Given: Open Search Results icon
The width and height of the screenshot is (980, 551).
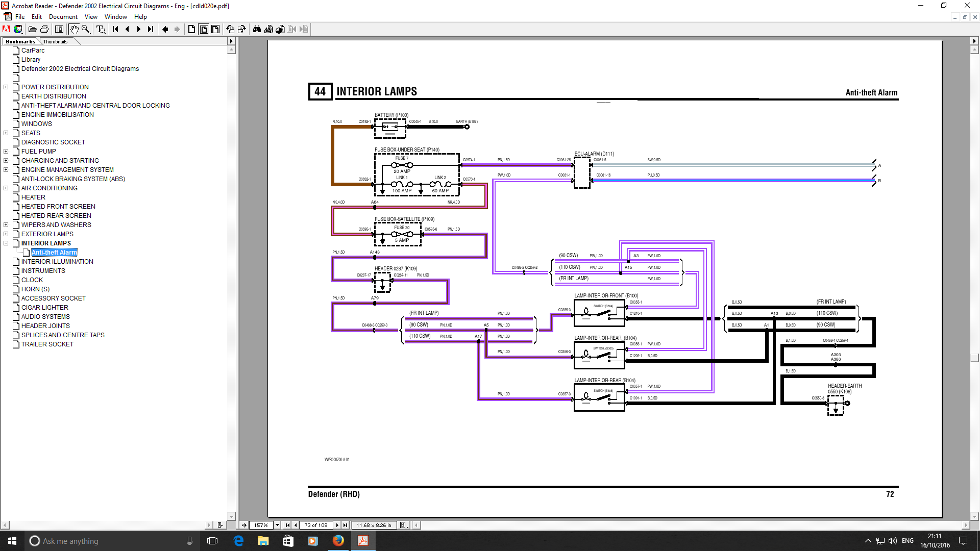Looking at the screenshot, I should [x=280, y=29].
